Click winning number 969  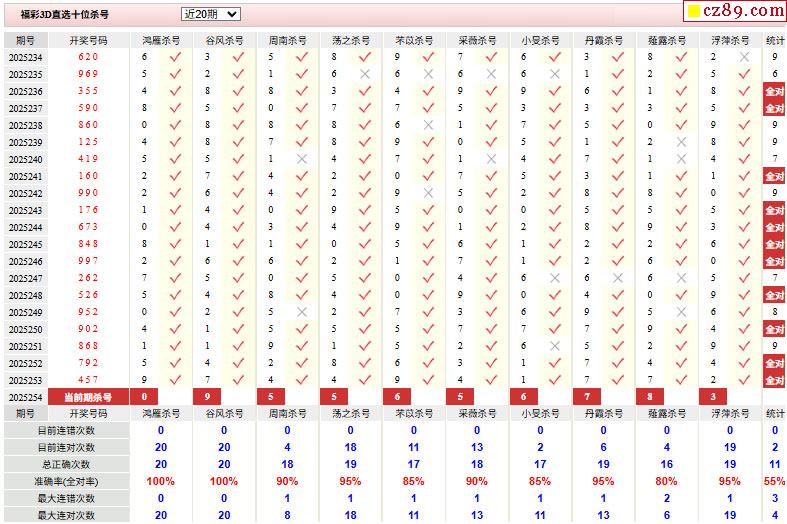click(88, 74)
